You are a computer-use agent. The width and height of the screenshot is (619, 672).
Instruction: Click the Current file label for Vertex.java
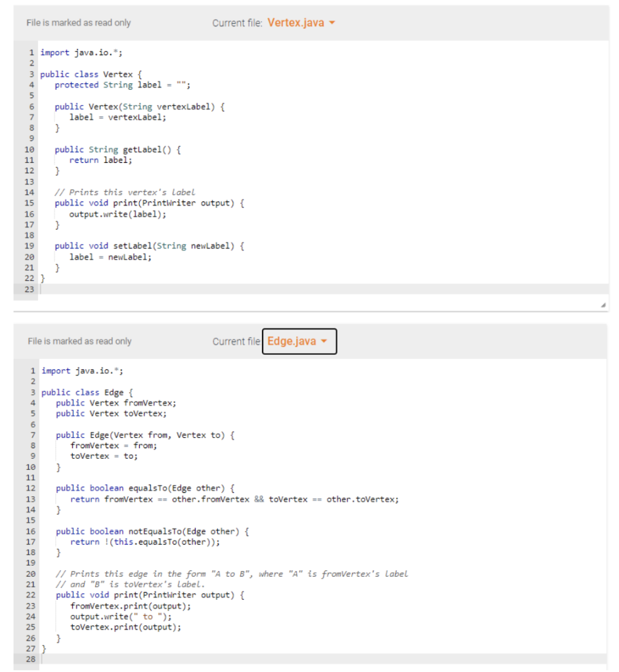(x=238, y=22)
